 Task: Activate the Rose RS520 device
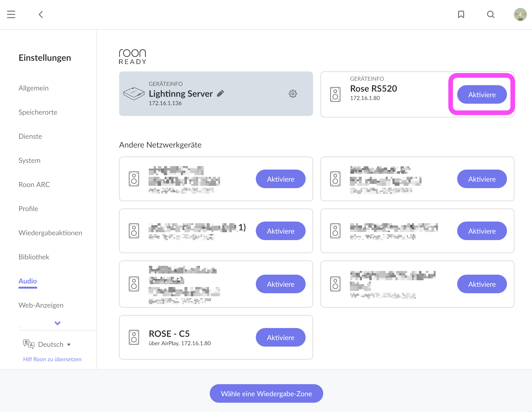pyautogui.click(x=482, y=94)
